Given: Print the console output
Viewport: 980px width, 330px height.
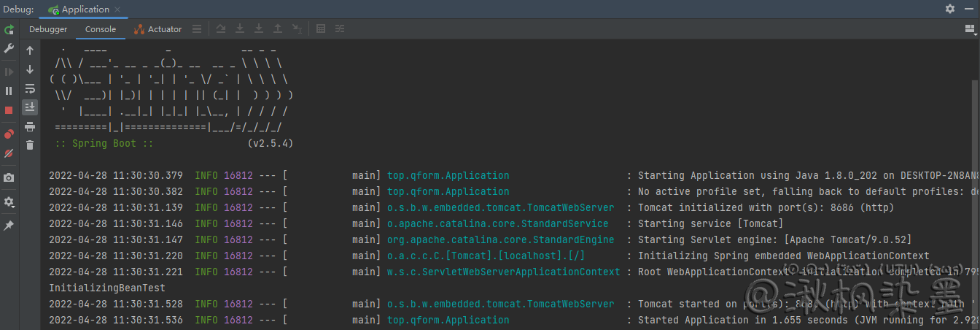Looking at the screenshot, I should 30,126.
